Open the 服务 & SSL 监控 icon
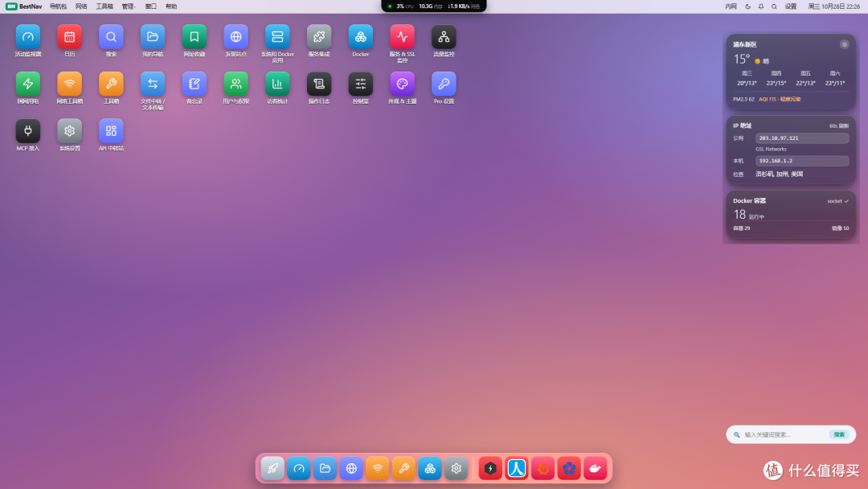 tap(403, 37)
